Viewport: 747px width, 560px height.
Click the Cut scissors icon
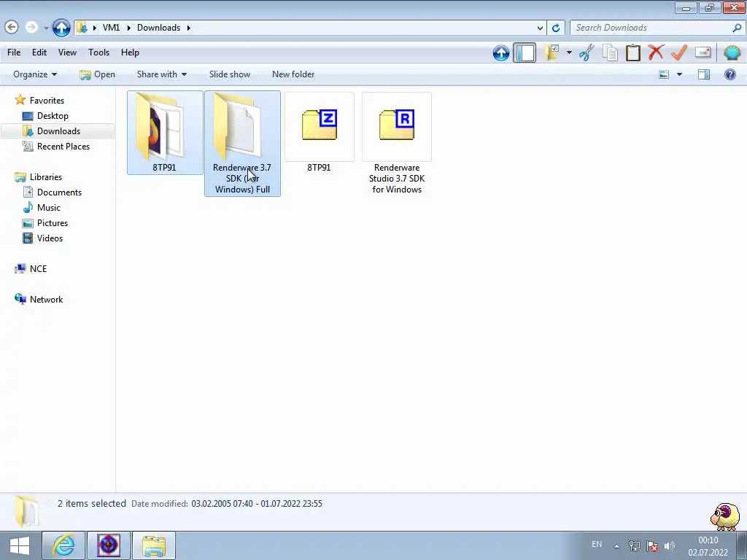pos(587,52)
